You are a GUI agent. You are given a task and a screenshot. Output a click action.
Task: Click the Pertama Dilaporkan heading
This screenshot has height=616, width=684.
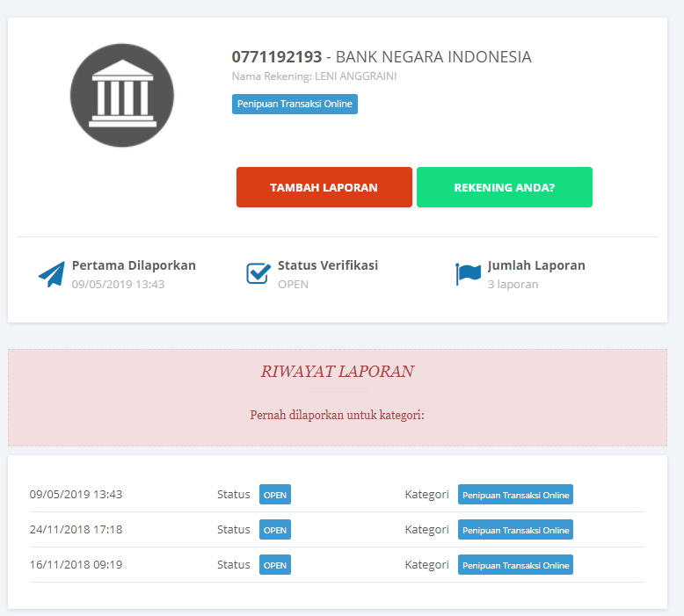tap(134, 265)
